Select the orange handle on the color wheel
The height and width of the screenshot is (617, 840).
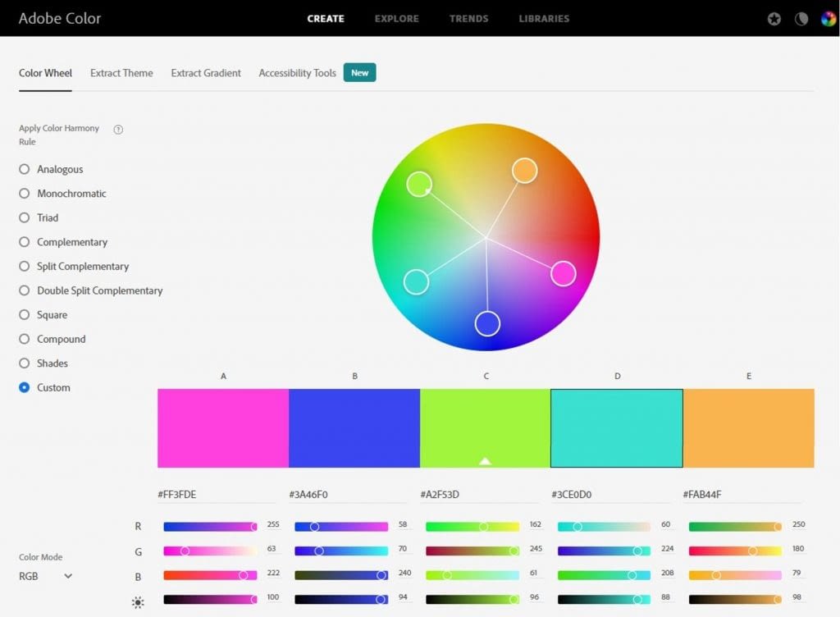pyautogui.click(x=524, y=170)
